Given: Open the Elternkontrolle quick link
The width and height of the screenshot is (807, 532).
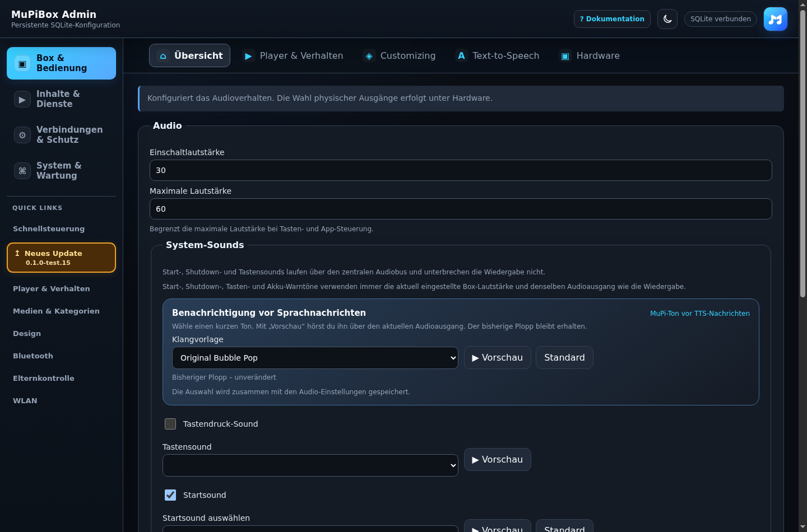Looking at the screenshot, I should pyautogui.click(x=61, y=379).
